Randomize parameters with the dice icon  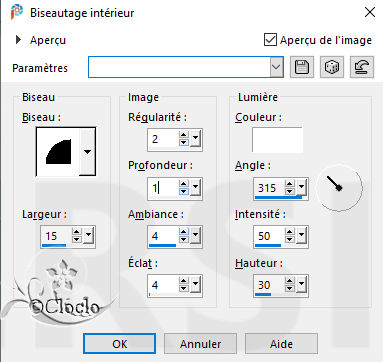[x=332, y=67]
